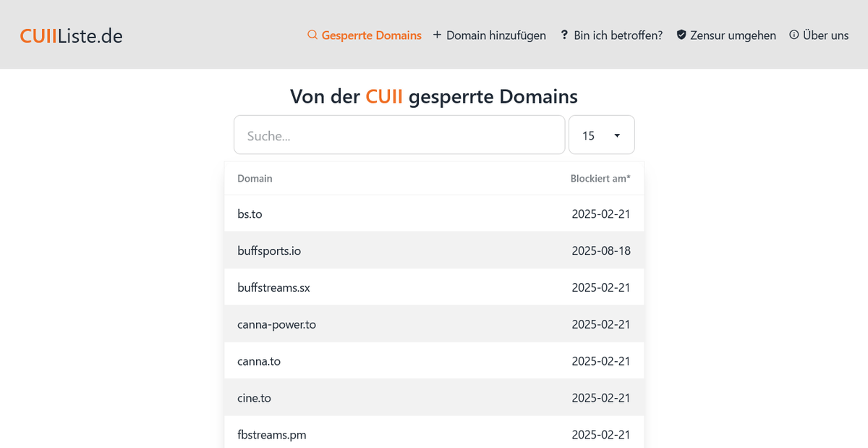Open the CUIIListe.de logo home link
The image size is (868, 448).
click(71, 35)
